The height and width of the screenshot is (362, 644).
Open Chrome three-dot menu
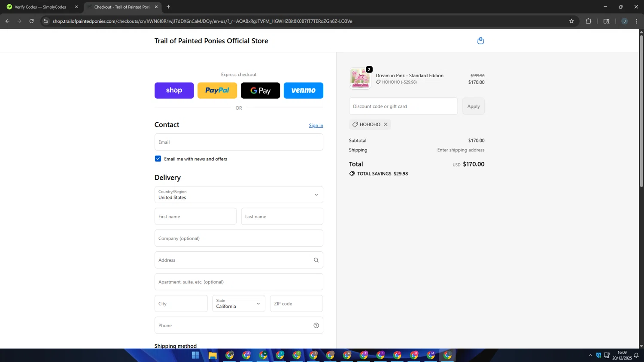click(x=636, y=21)
